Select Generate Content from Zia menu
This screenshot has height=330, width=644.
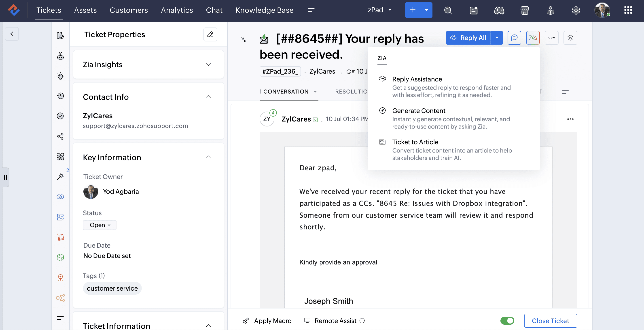click(453, 118)
